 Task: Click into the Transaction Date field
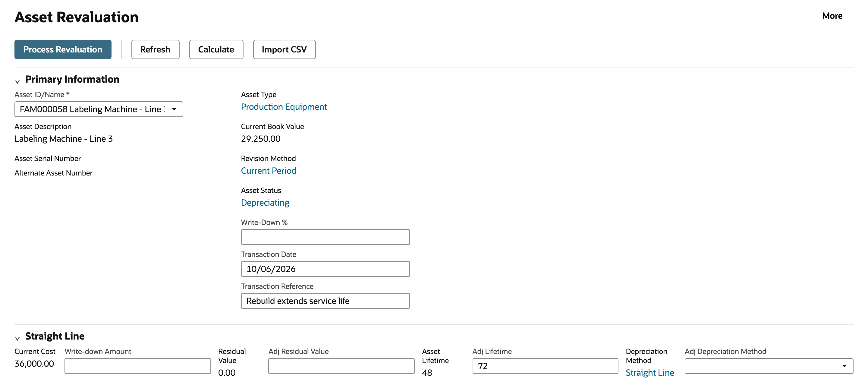coord(325,269)
